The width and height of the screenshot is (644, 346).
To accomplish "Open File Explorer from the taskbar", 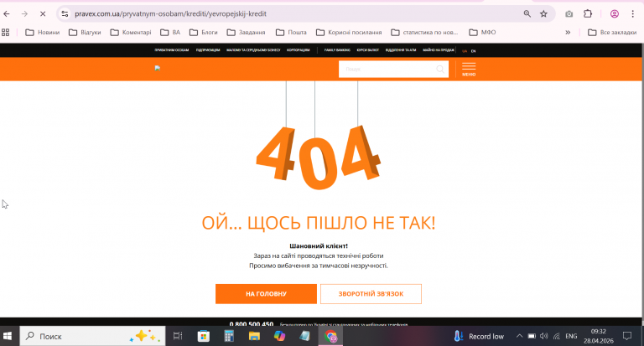I will pyautogui.click(x=254, y=336).
